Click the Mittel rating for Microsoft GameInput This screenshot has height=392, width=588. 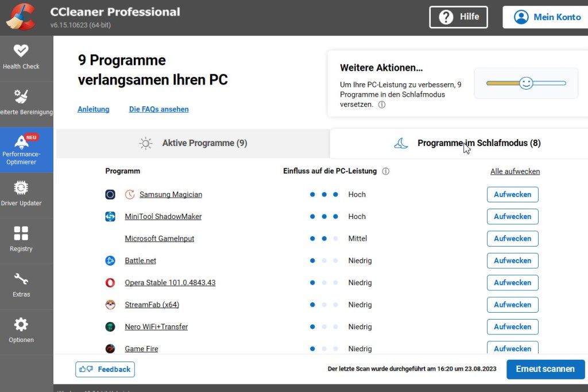(357, 239)
